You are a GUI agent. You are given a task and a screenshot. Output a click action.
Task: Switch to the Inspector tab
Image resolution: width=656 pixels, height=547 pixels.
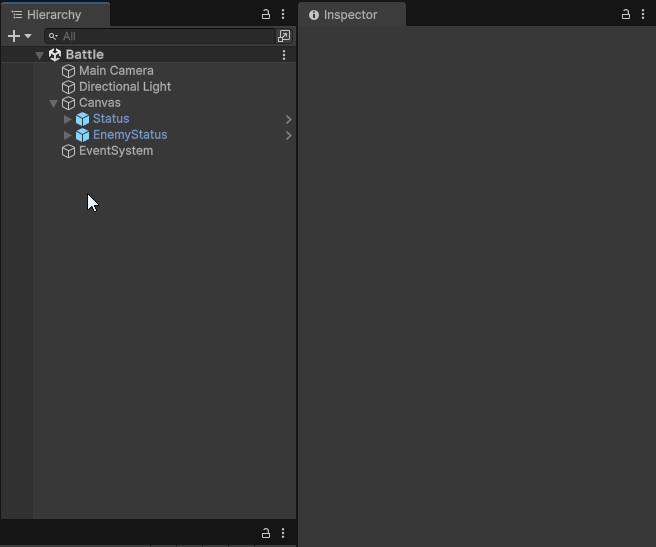[x=350, y=15]
